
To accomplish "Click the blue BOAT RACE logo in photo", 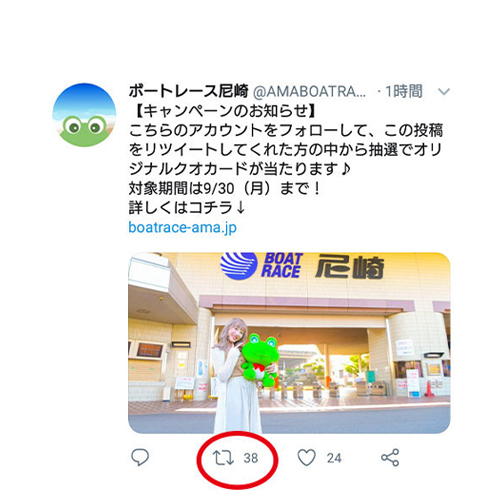I will (261, 266).
